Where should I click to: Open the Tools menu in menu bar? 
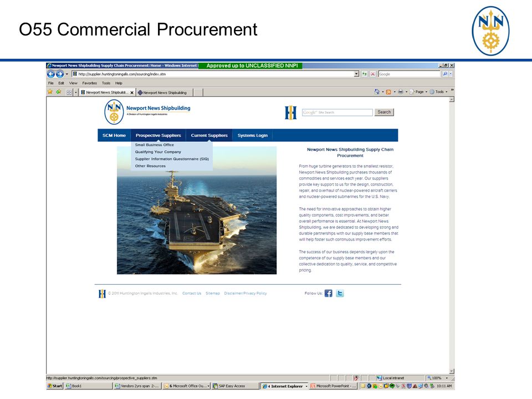[x=106, y=83]
